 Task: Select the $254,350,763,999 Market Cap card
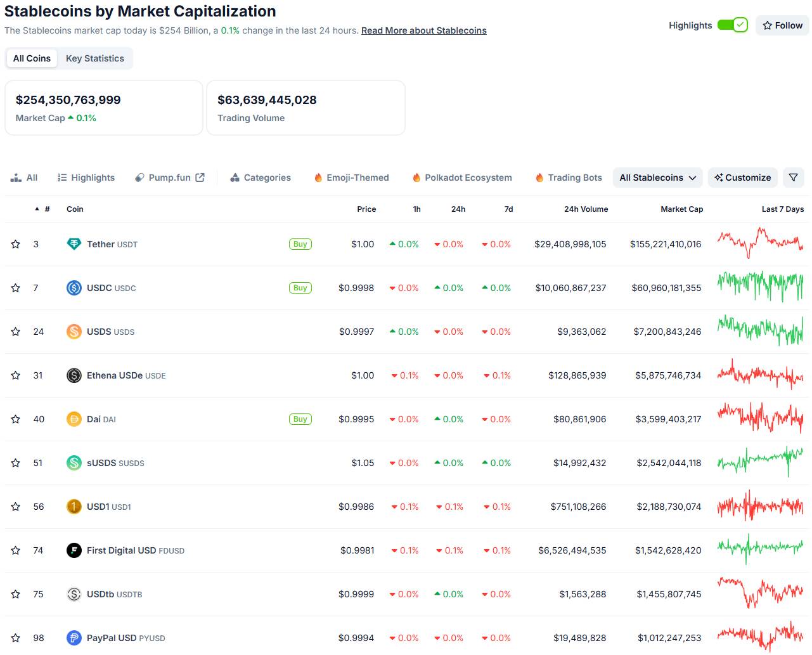point(104,108)
